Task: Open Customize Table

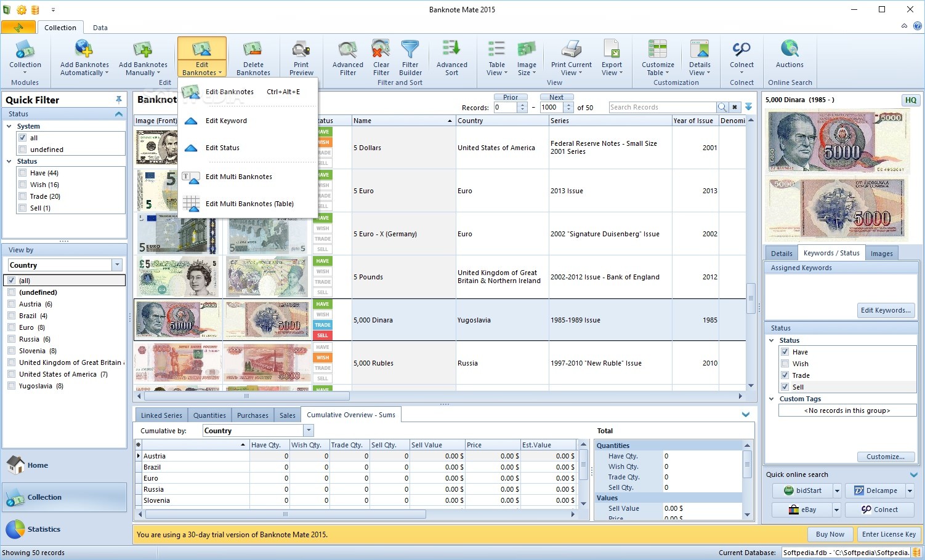Action: [658, 57]
